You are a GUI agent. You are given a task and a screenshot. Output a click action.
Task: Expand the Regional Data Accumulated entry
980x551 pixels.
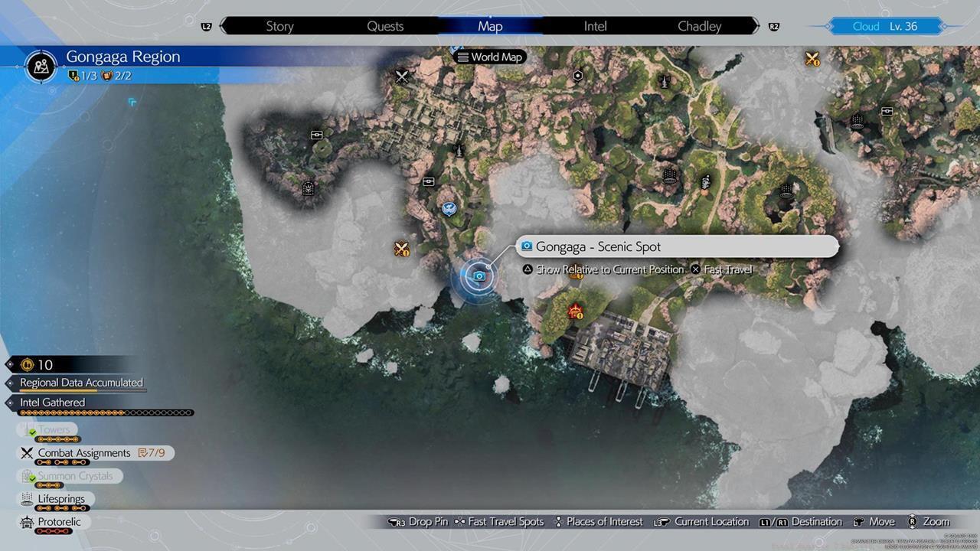click(81, 383)
